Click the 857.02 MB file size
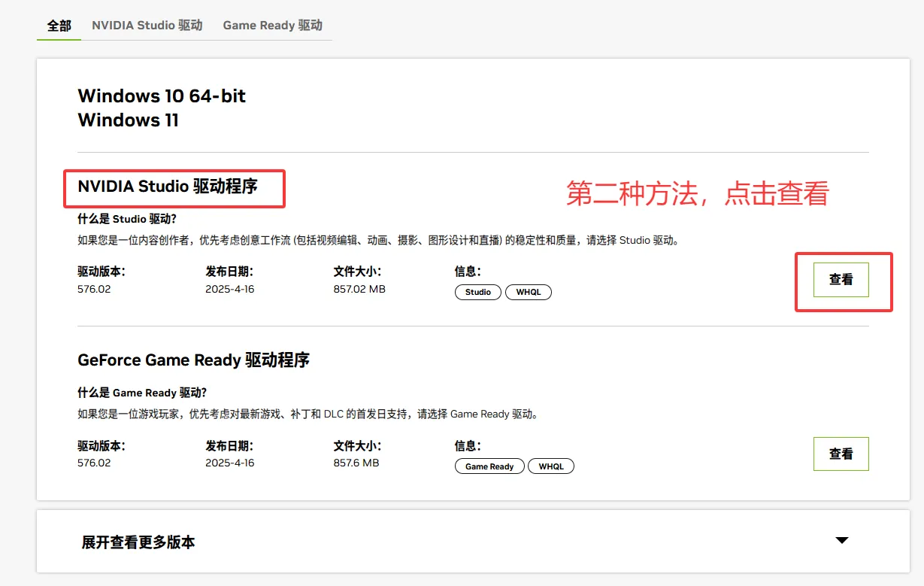The image size is (924, 586). 359,289
